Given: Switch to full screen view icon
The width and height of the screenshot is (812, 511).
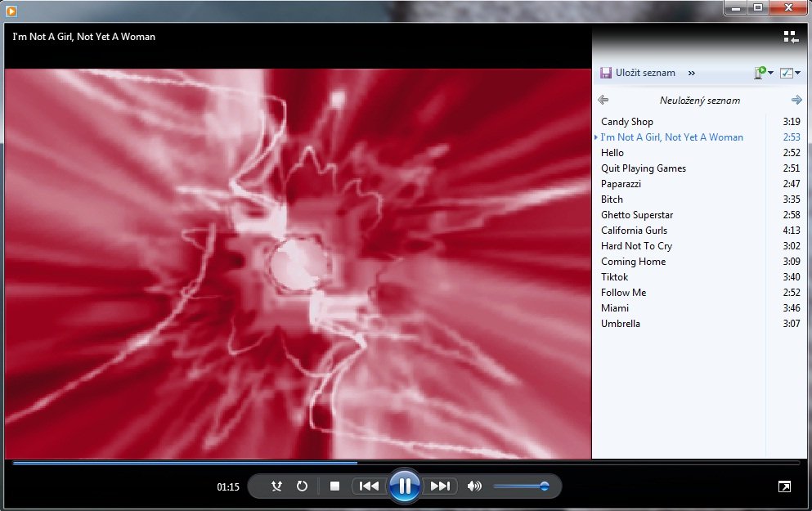Looking at the screenshot, I should pyautogui.click(x=784, y=486).
